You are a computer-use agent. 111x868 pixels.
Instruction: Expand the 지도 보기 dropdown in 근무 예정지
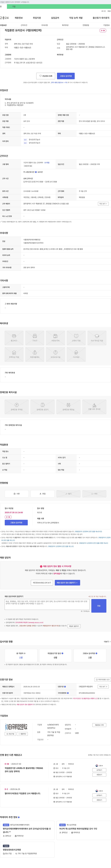(x=103, y=204)
